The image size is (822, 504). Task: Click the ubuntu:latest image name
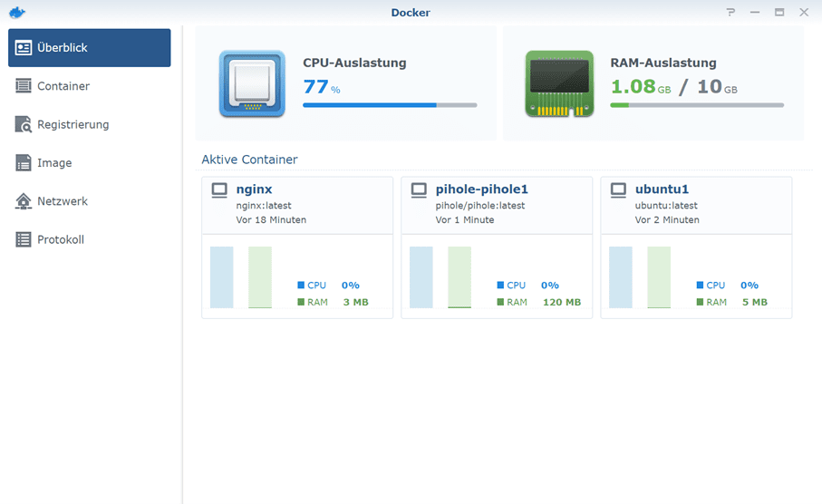tap(666, 206)
